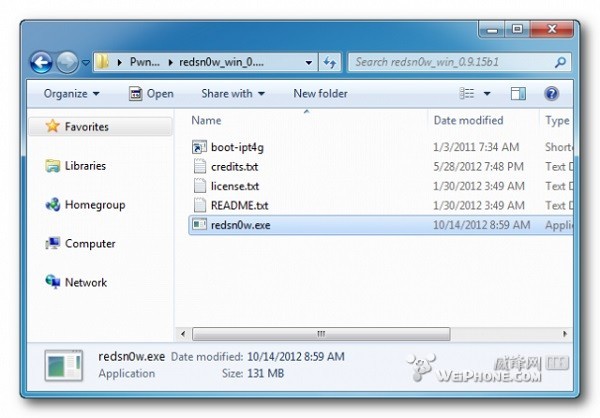Select Network in the navigation pane
600x418 pixels.
[x=86, y=282]
